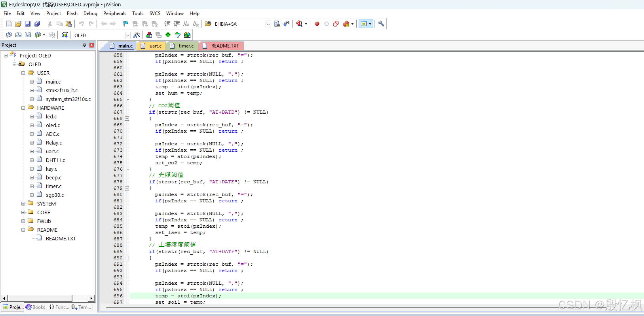Click the Project panel horizontal scrollbar thumb
644x316 pixels.
click(40, 298)
